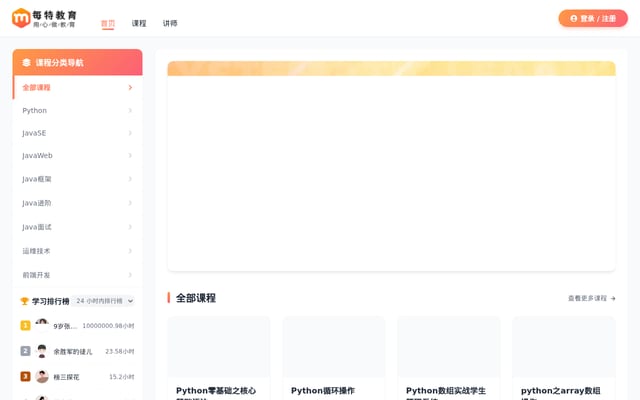Image resolution: width=640 pixels, height=400 pixels.
Task: Click the bronze rank 3 badge
Action: coord(25,376)
